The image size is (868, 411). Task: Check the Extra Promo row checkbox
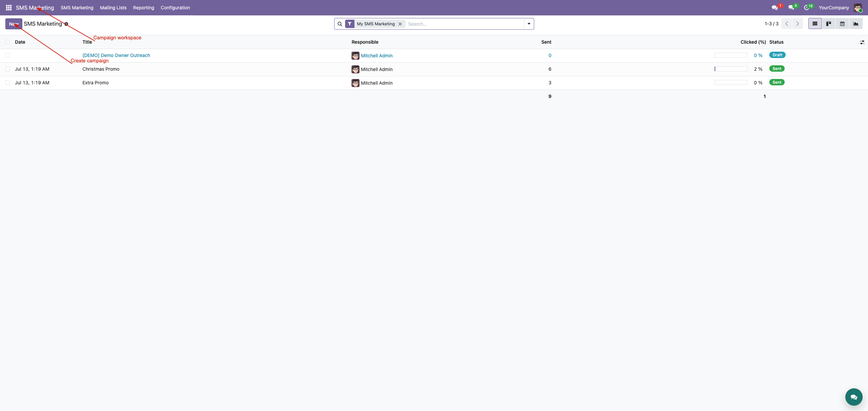pyautogui.click(x=8, y=83)
